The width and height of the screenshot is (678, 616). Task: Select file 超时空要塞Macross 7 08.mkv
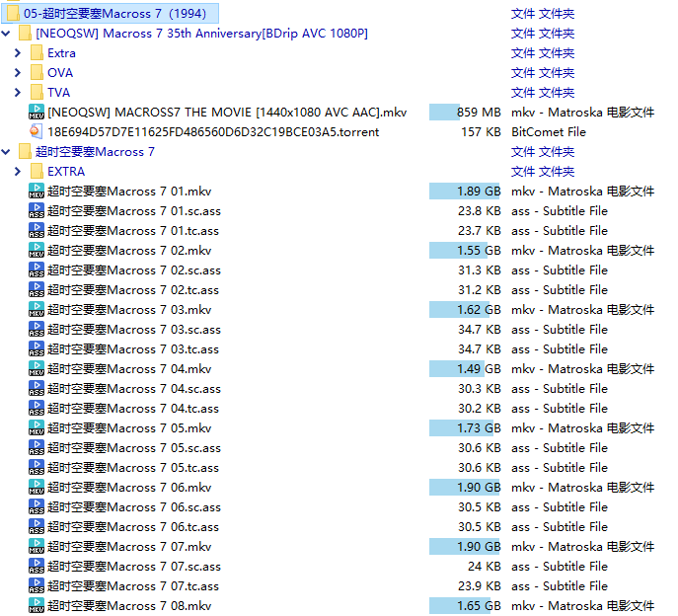click(x=128, y=606)
